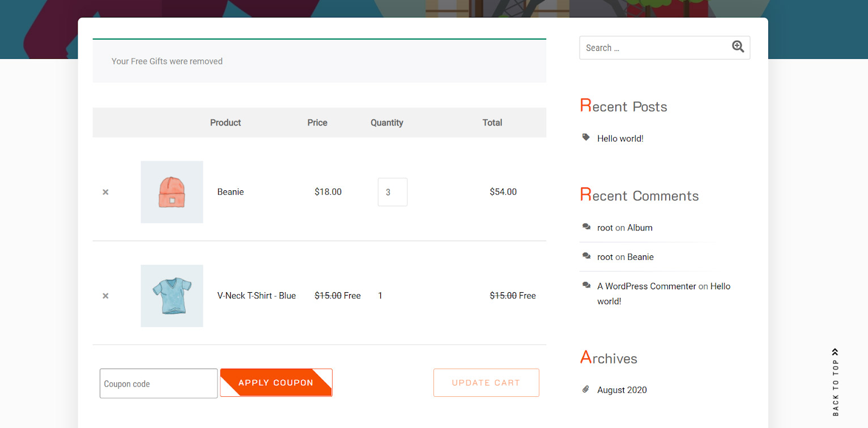Click the tag icon beside Hello world!
This screenshot has height=428, width=868.
click(x=586, y=138)
